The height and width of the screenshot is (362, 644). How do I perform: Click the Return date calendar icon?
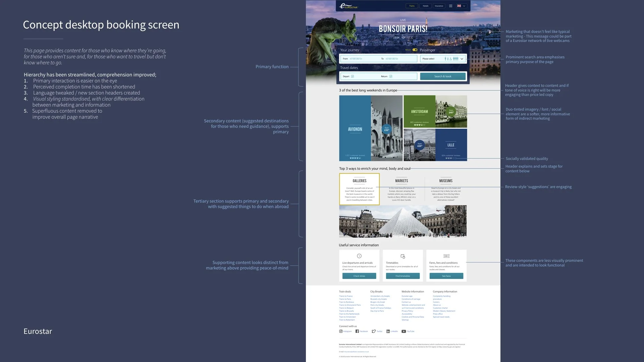[x=391, y=76]
